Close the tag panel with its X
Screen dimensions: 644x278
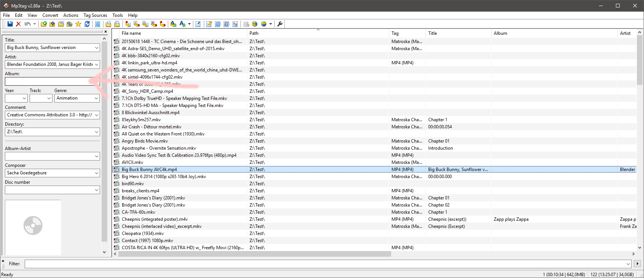pyautogui.click(x=106, y=32)
